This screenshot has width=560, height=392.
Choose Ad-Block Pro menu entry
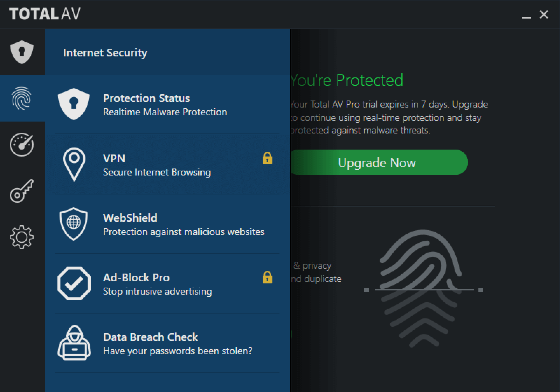point(167,284)
